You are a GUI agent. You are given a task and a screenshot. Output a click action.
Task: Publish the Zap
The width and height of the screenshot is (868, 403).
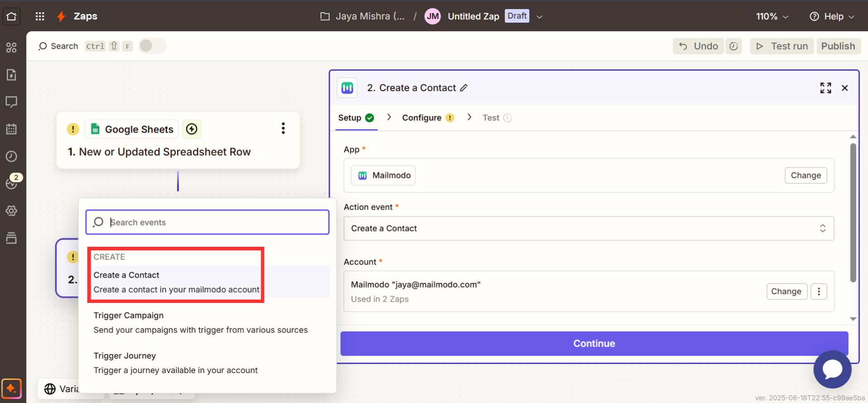point(838,46)
